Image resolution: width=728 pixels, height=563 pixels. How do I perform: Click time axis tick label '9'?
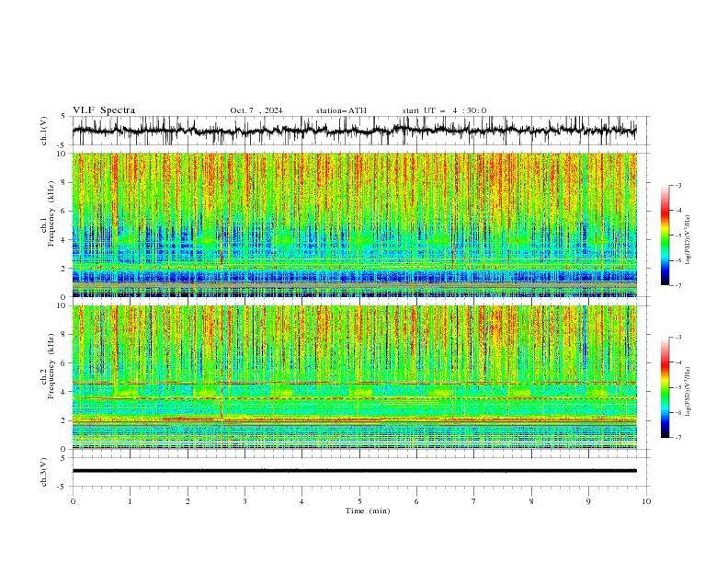[x=588, y=501]
